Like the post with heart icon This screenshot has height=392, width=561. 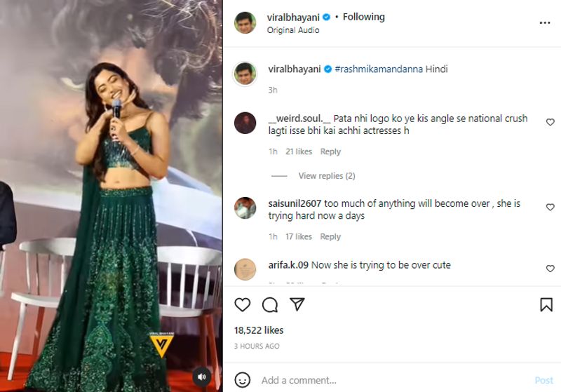point(243,304)
